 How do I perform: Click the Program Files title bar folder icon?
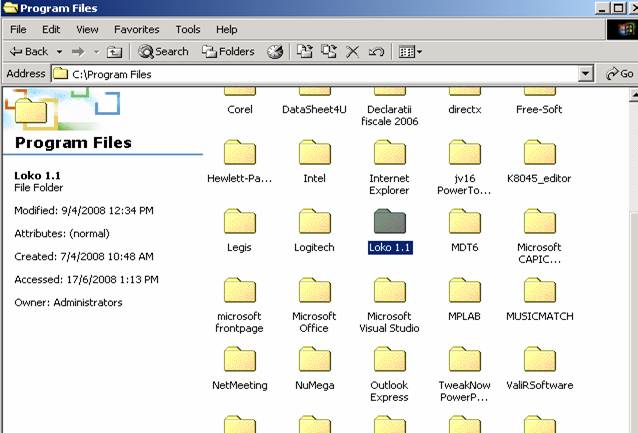(9, 8)
